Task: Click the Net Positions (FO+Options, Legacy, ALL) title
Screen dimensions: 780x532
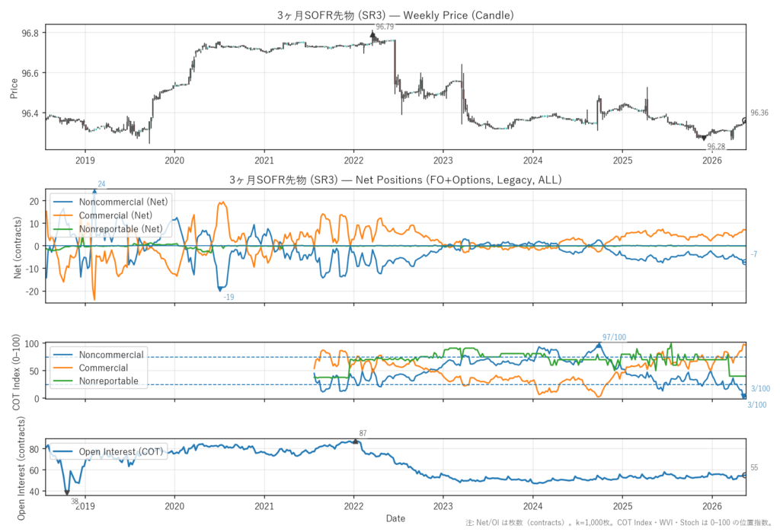Action: pos(395,180)
